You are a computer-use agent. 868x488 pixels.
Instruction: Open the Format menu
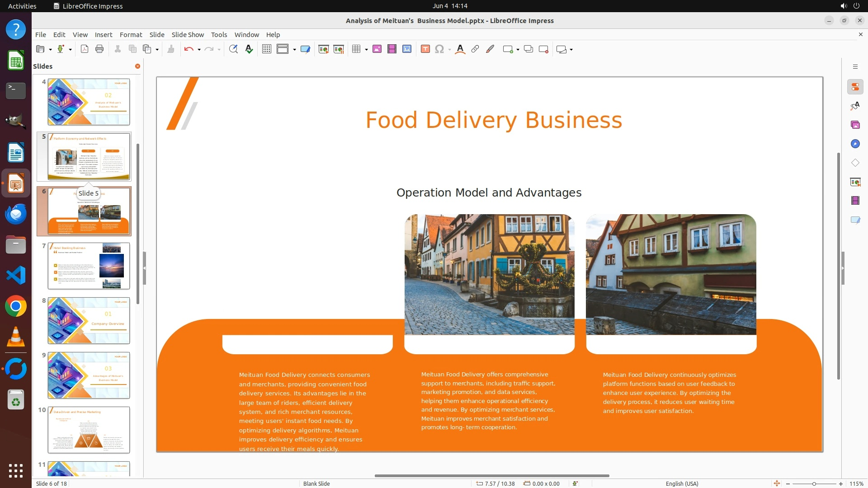(131, 35)
